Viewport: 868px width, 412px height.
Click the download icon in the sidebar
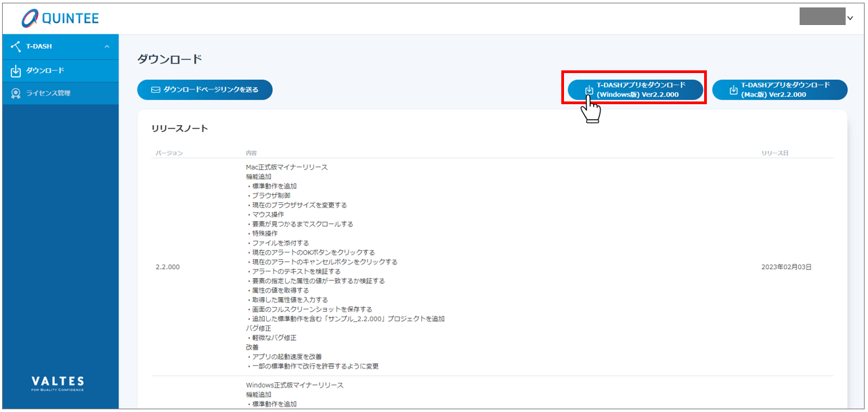[16, 71]
